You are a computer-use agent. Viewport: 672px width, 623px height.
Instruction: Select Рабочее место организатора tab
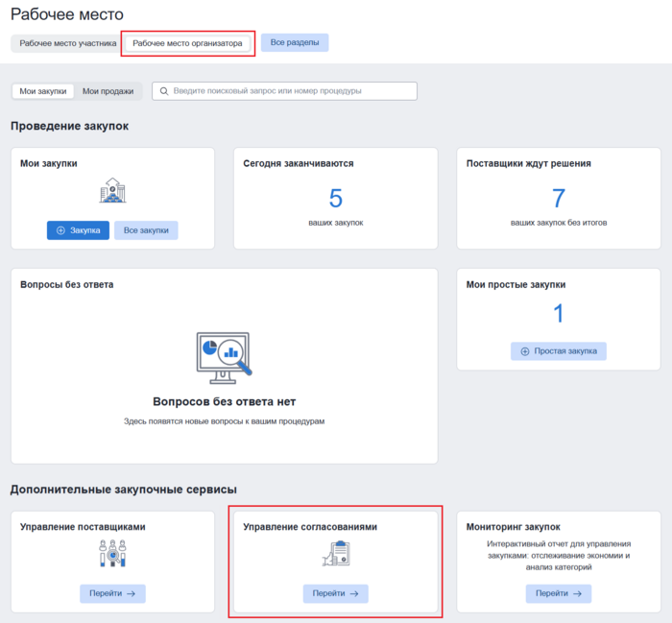click(187, 43)
